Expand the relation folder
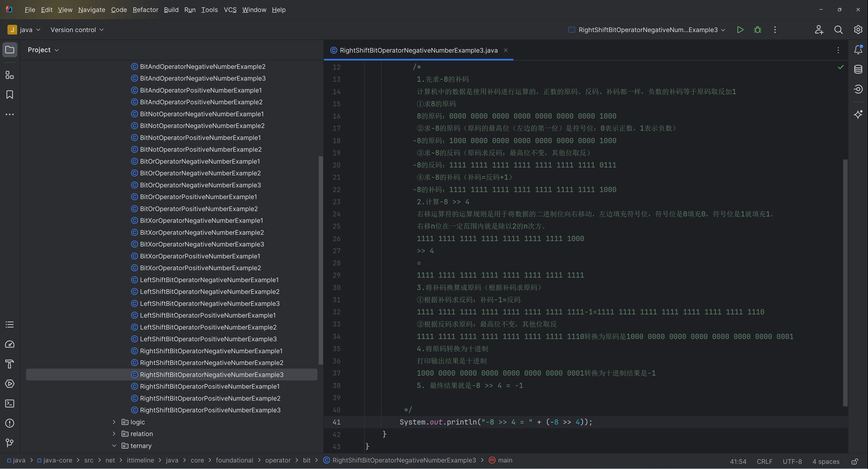Image resolution: width=868 pixels, height=469 pixels. [114, 434]
